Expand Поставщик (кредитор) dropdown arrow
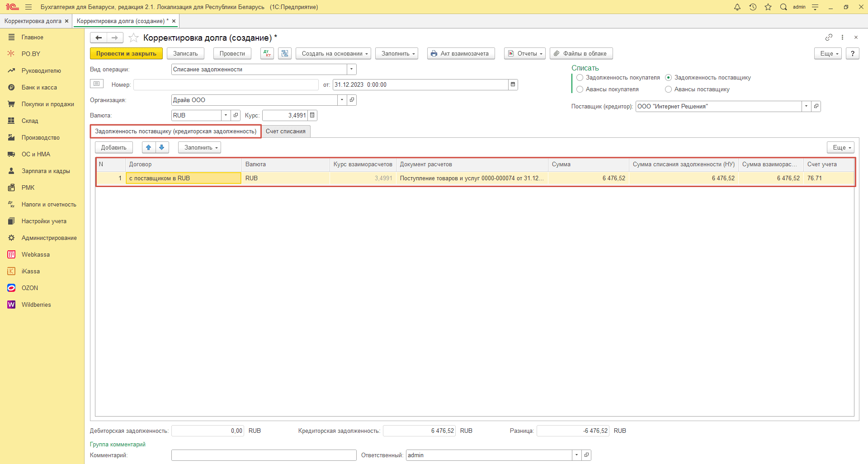 click(x=807, y=106)
